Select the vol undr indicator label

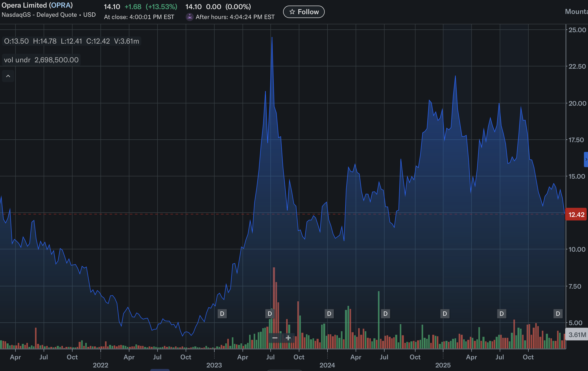(x=17, y=60)
